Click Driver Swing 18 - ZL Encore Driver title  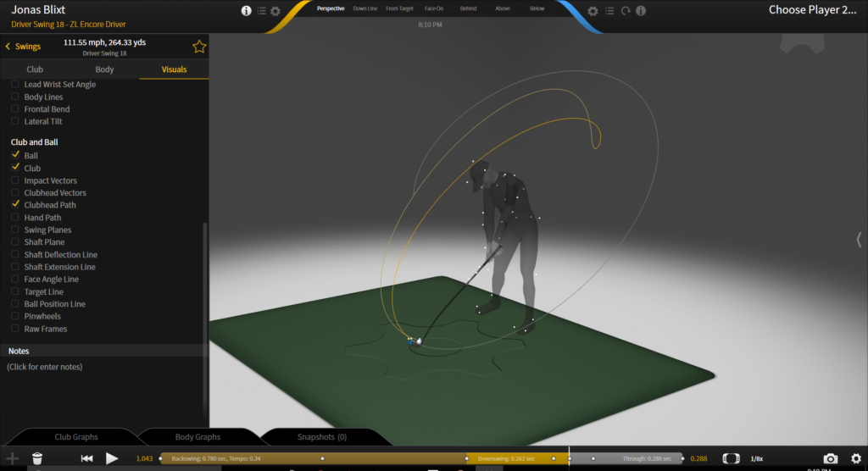coord(68,25)
